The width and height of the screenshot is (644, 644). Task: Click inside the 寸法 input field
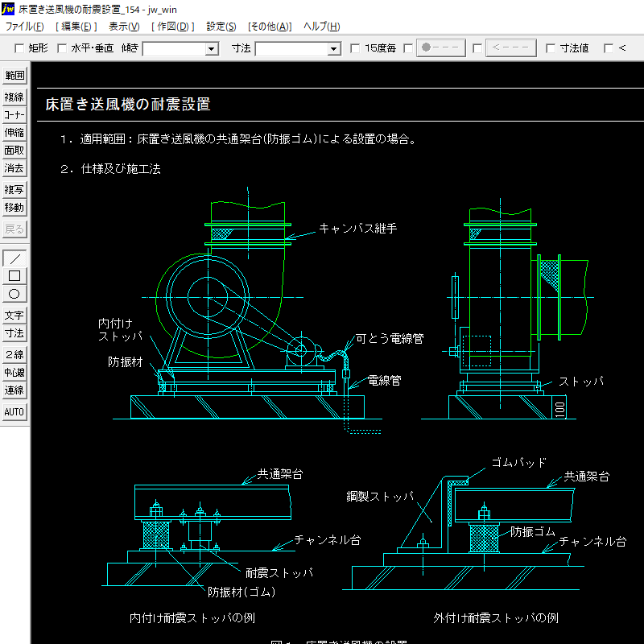click(292, 49)
